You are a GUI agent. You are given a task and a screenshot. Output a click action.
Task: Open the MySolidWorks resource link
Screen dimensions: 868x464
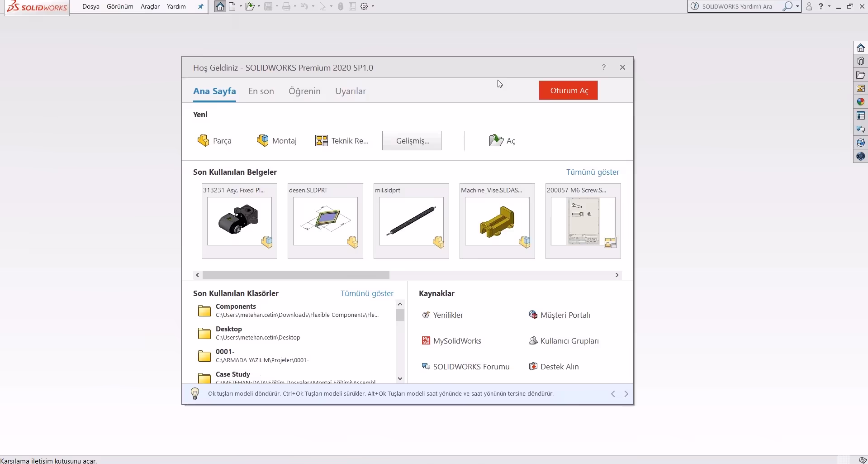click(x=451, y=341)
